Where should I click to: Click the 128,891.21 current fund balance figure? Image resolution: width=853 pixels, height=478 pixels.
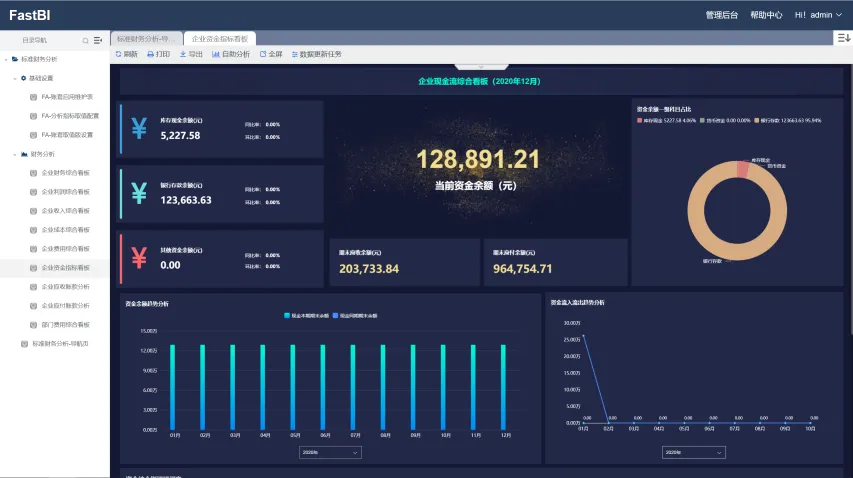click(x=478, y=159)
